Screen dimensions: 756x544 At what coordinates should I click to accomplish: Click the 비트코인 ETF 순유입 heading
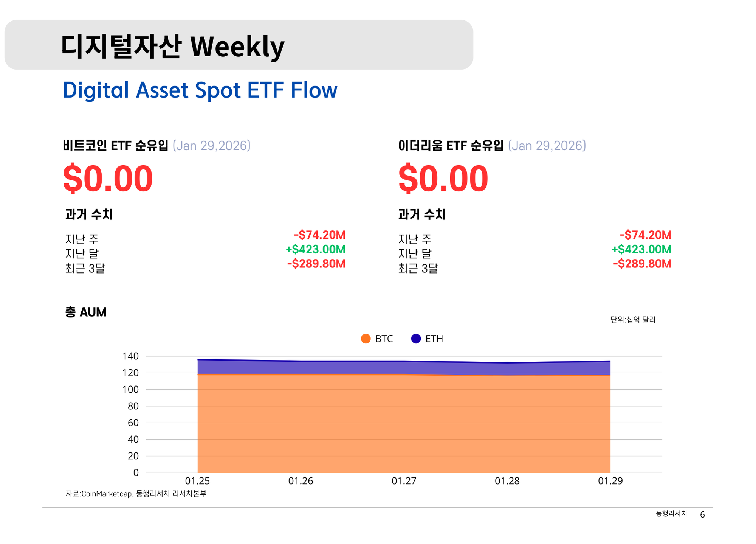tap(116, 146)
